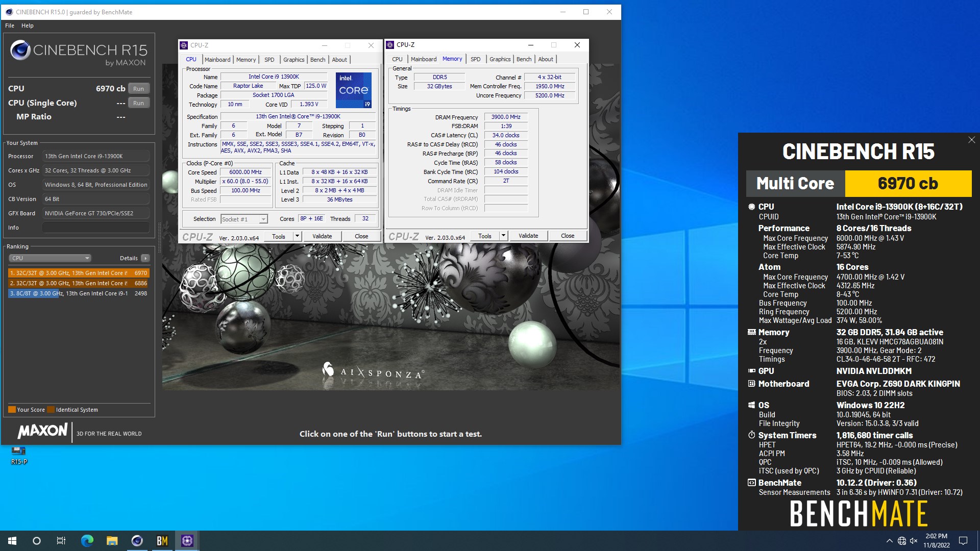Run the CPU multi-core test
Viewport: 980px width, 551px height.
[x=138, y=88]
